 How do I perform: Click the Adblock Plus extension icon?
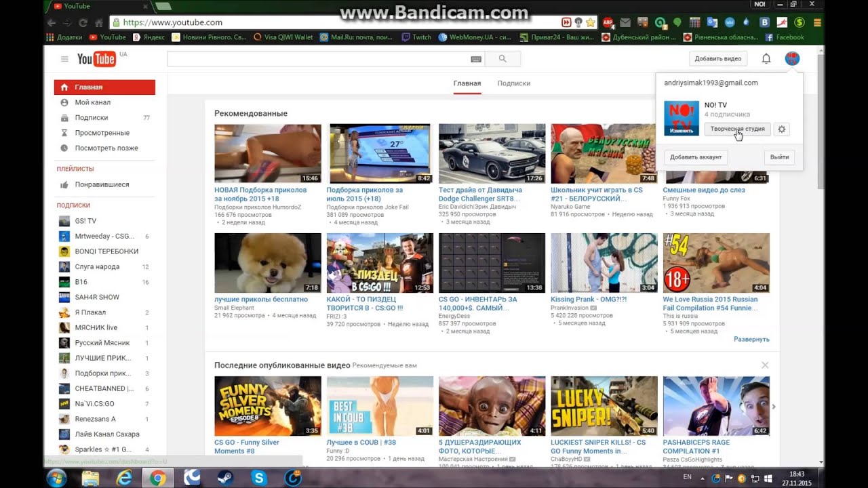(608, 22)
